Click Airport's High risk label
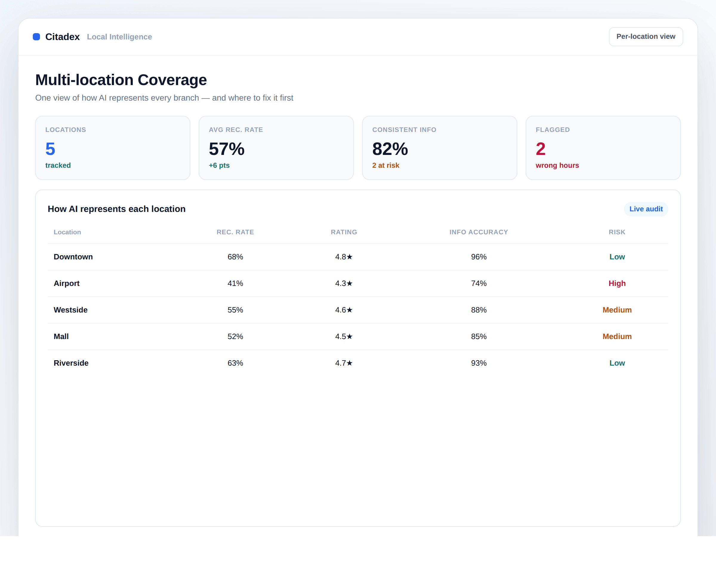The width and height of the screenshot is (716, 588). pos(617,284)
